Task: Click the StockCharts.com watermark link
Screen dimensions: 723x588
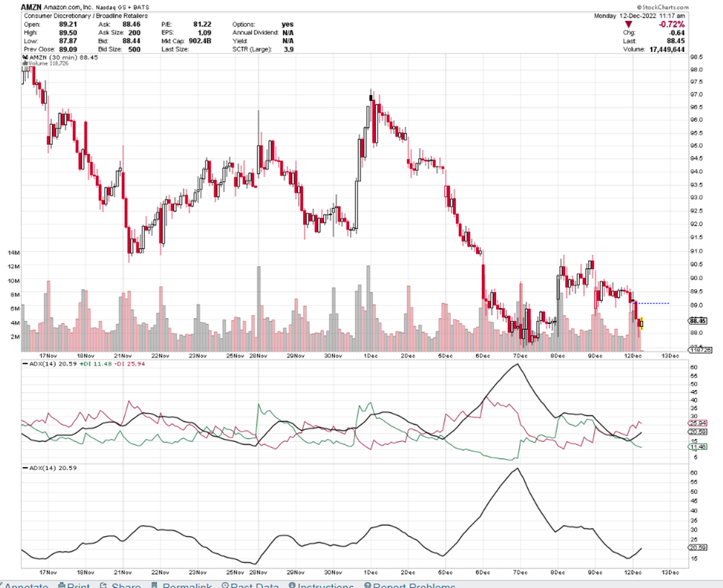Action: coord(663,7)
